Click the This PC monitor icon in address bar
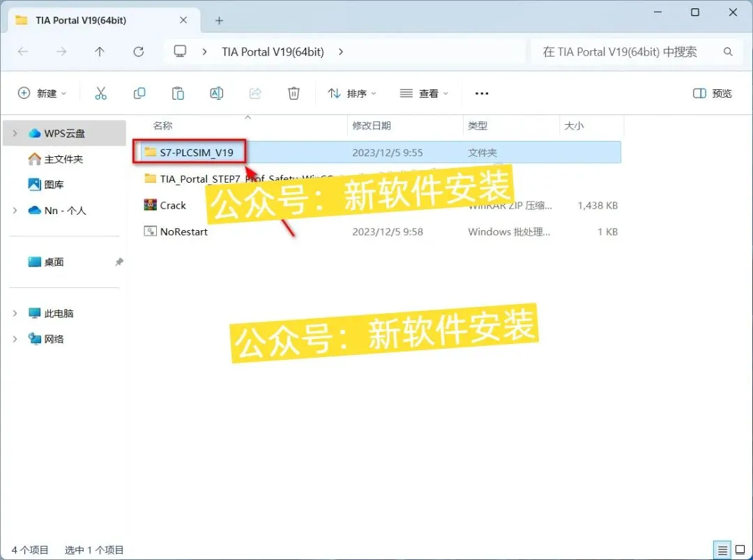 tap(180, 52)
